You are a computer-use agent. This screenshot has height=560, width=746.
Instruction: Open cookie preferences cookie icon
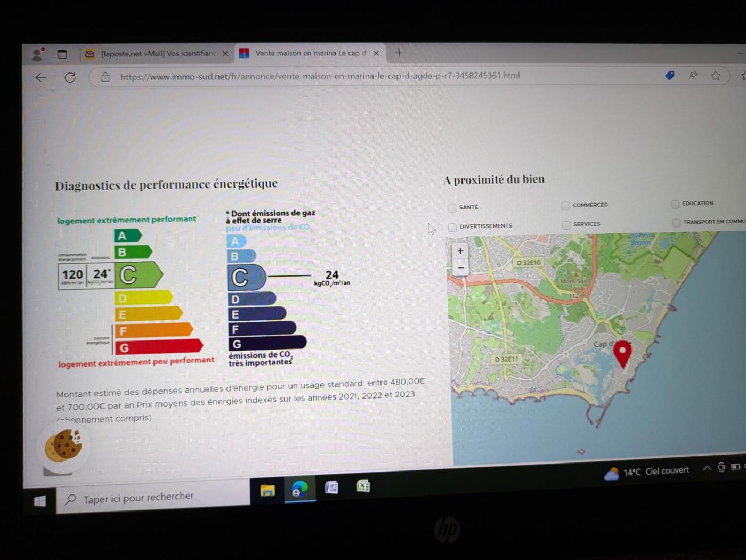[63, 446]
